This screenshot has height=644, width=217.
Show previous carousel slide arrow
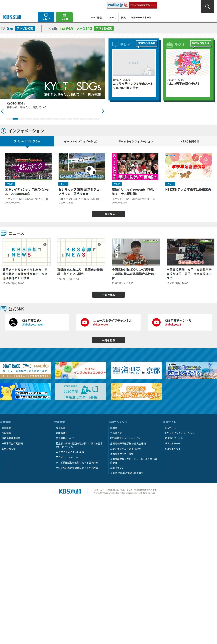[3, 111]
